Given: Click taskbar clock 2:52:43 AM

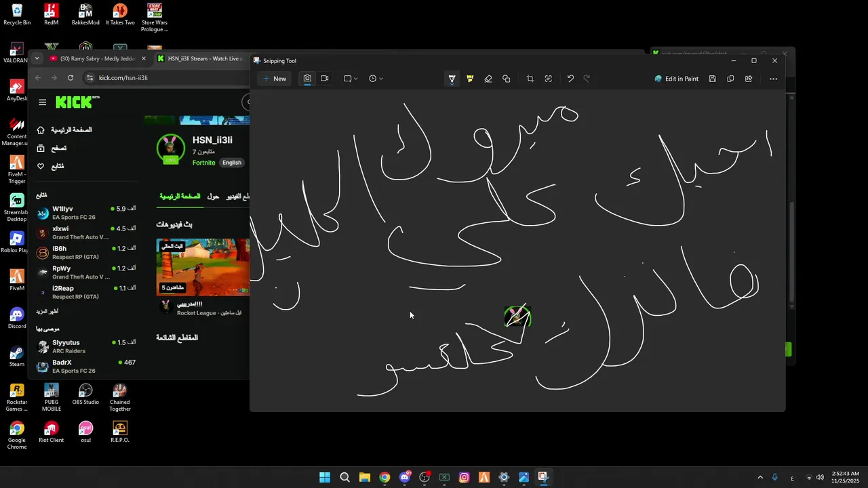Looking at the screenshot, I should coord(845,477).
